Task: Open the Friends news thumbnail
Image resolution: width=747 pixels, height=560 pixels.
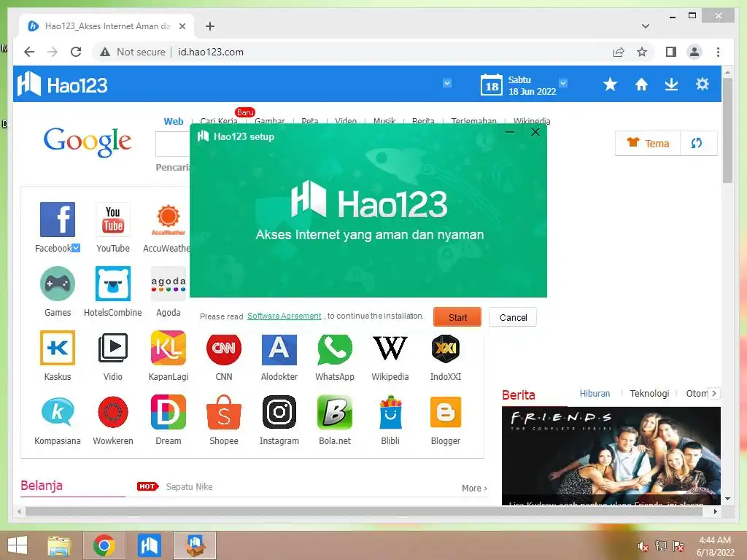Action: point(611,456)
